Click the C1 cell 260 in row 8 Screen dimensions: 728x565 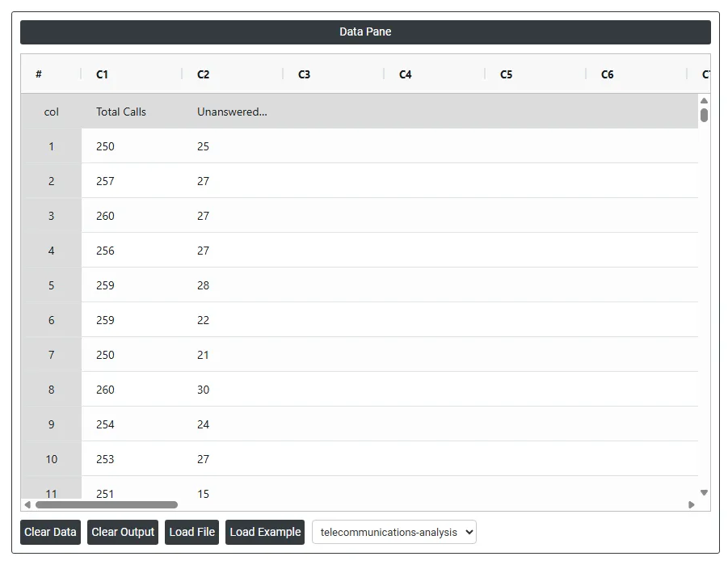coord(132,390)
